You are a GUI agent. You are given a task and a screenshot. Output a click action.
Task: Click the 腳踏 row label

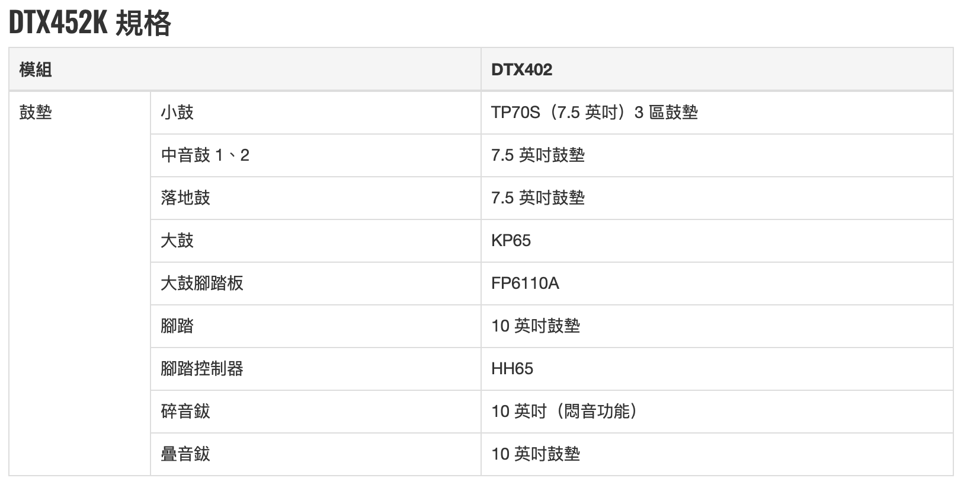(x=177, y=326)
